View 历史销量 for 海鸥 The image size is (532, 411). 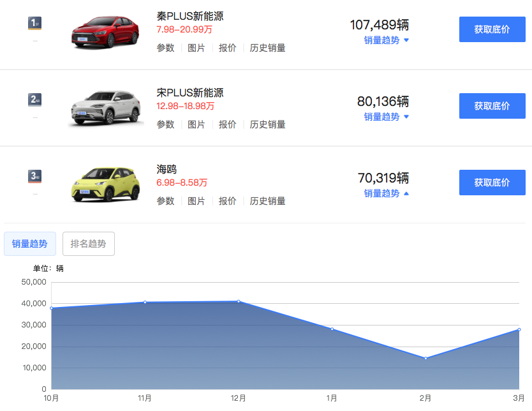tap(267, 201)
